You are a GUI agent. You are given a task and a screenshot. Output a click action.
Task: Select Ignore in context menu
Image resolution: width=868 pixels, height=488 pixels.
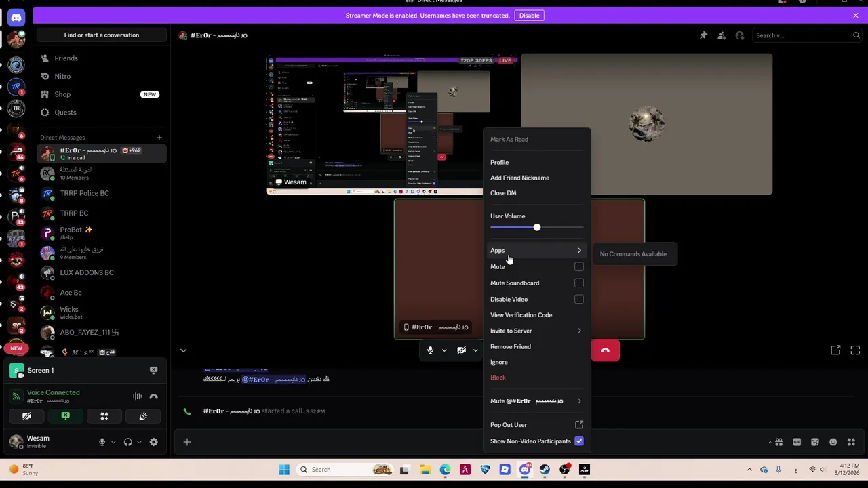[536, 362]
